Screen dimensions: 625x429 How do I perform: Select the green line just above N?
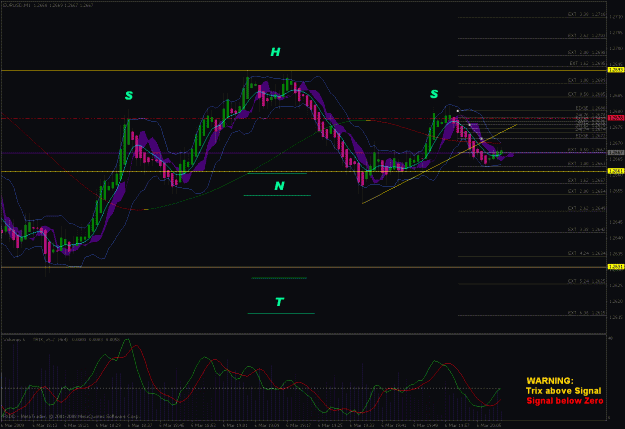click(277, 173)
